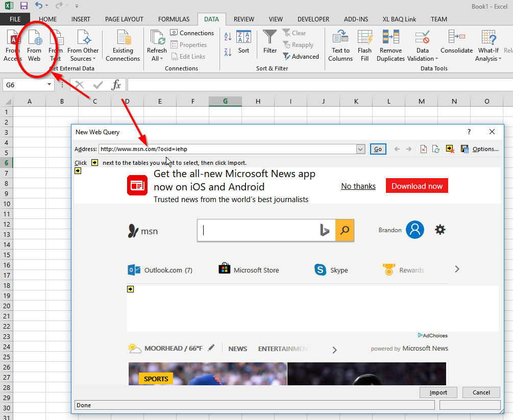Click the Select All corner of the worksheet
Screen dimensions: 513x420
tap(7, 102)
